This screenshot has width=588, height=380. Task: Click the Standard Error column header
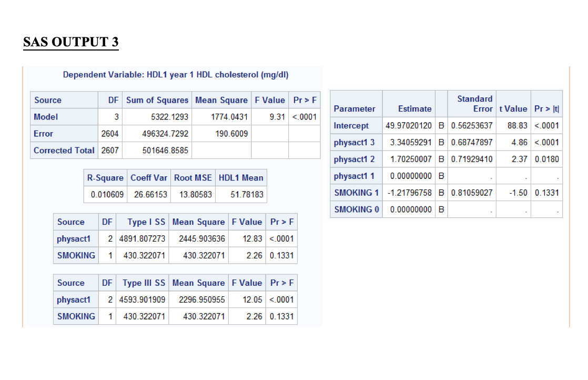coord(475,104)
